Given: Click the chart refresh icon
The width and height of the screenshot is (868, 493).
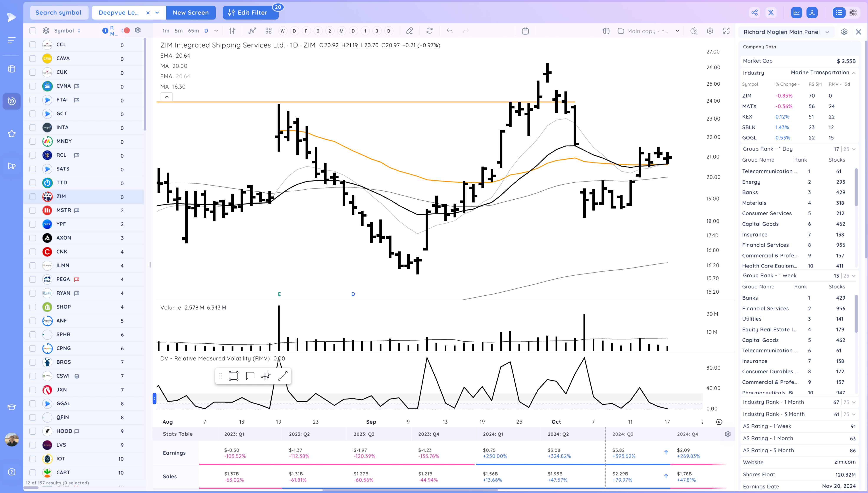Looking at the screenshot, I should point(429,31).
